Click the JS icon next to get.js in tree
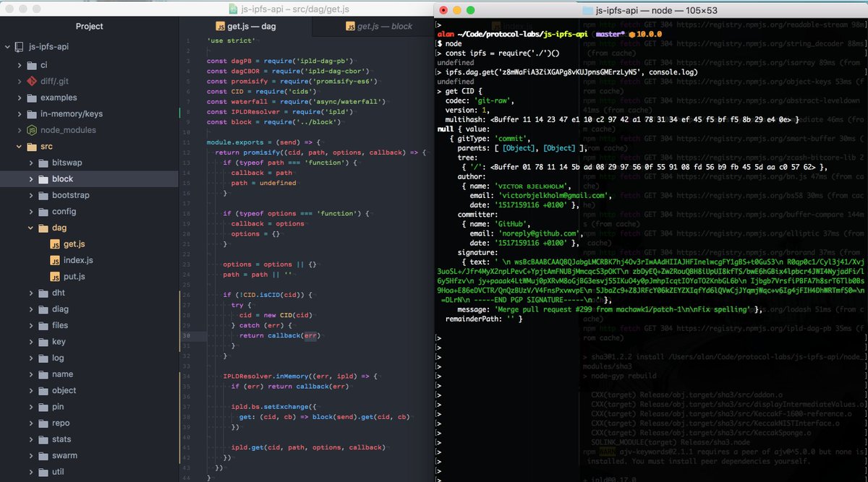 (x=55, y=244)
